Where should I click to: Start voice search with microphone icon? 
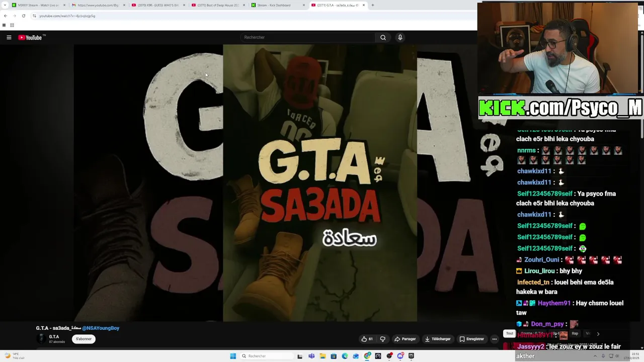point(400,37)
